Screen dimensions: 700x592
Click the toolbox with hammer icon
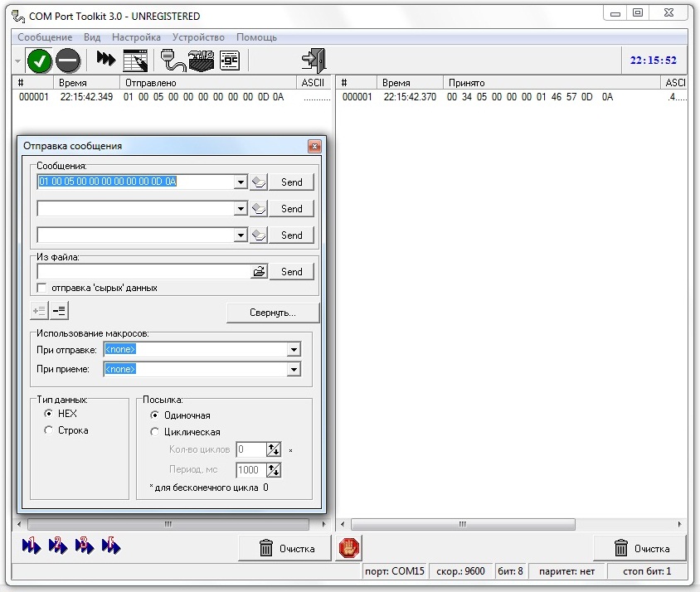202,61
